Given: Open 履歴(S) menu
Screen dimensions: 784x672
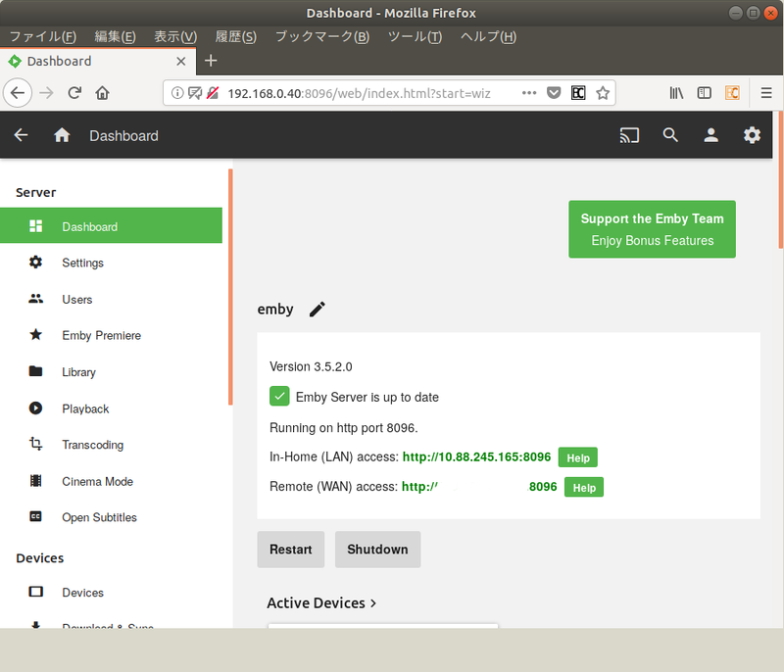Looking at the screenshot, I should click(x=236, y=36).
